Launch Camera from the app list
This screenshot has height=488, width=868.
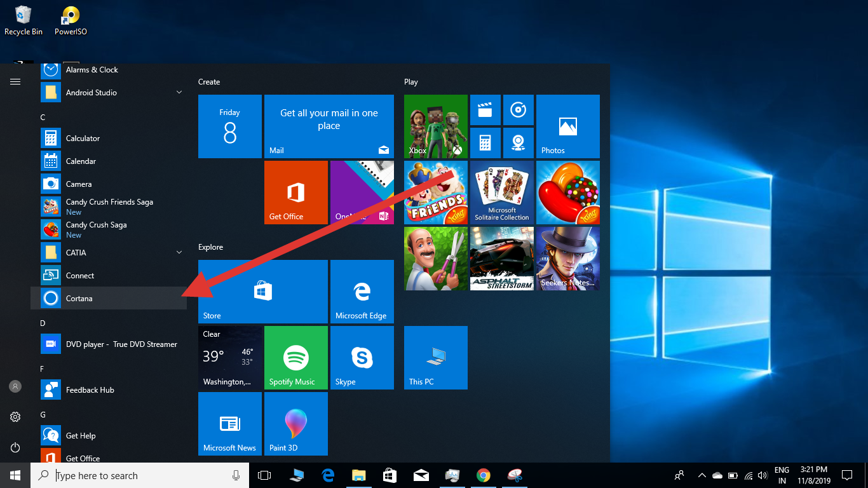(108, 184)
